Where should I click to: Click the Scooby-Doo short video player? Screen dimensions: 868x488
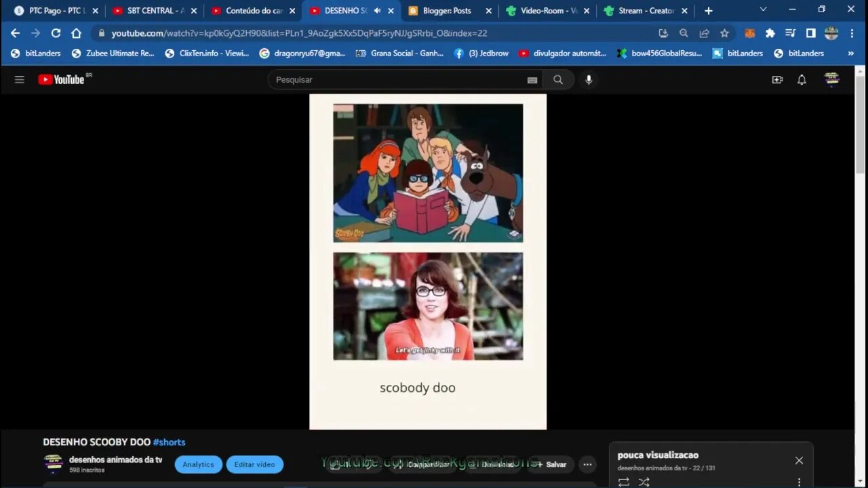click(428, 262)
